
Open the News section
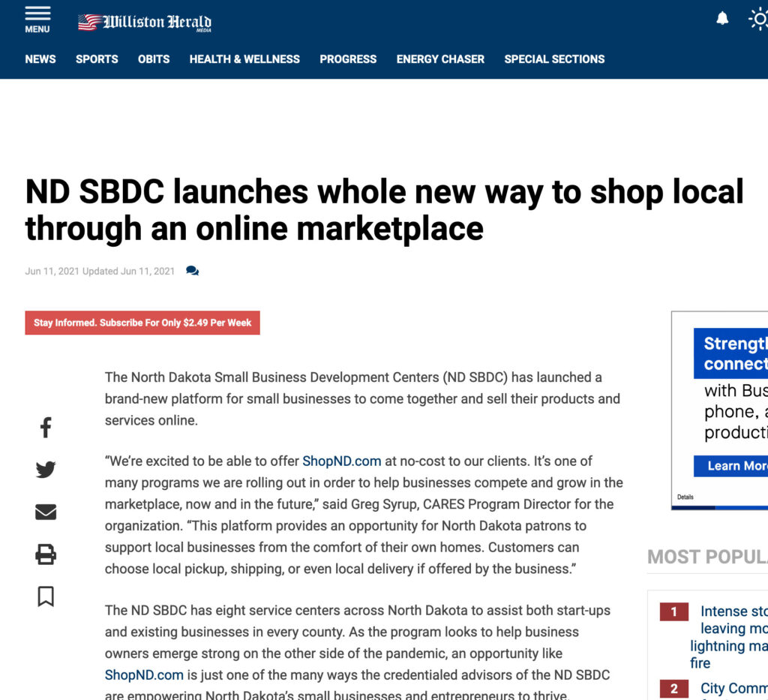point(40,59)
